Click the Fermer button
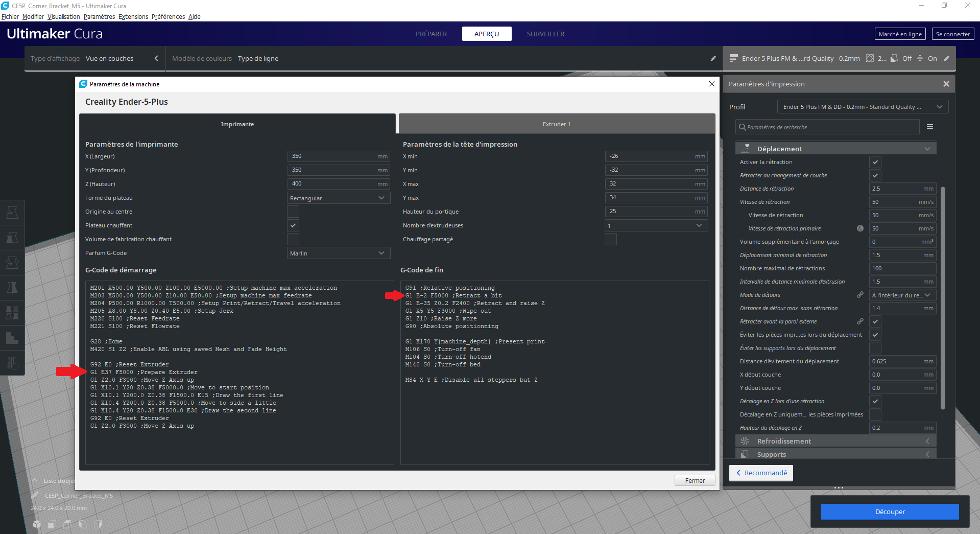Image resolution: width=980 pixels, height=534 pixels. 695,480
